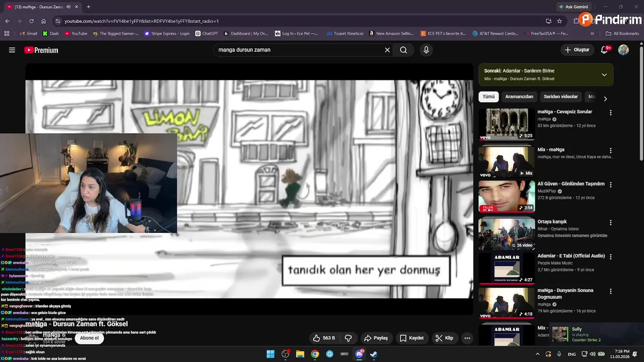Open browser home page icon

[44, 21]
